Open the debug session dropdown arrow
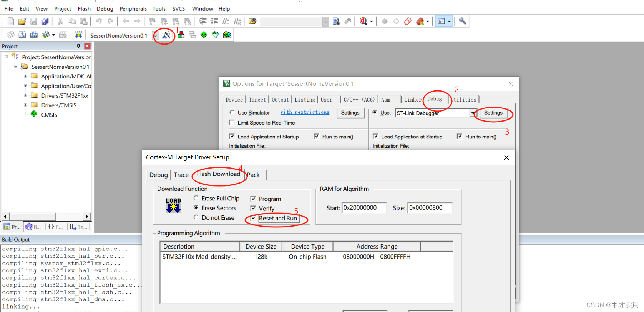The width and height of the screenshot is (644, 312). point(371,22)
